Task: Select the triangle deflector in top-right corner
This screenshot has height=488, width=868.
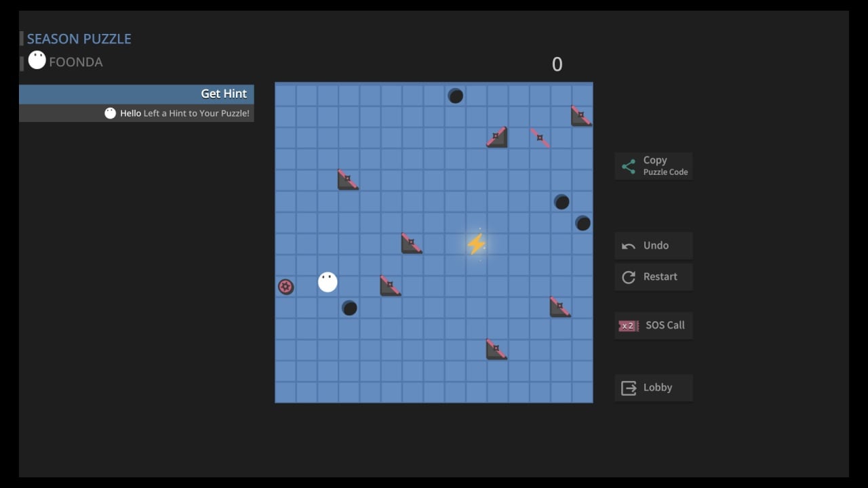Action: coord(581,116)
